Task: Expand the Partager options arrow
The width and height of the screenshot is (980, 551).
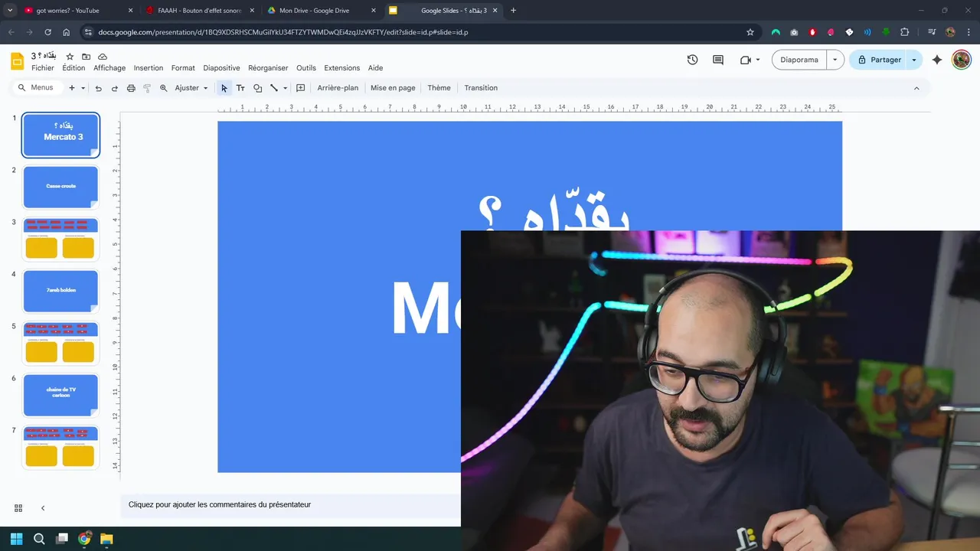Action: point(914,60)
